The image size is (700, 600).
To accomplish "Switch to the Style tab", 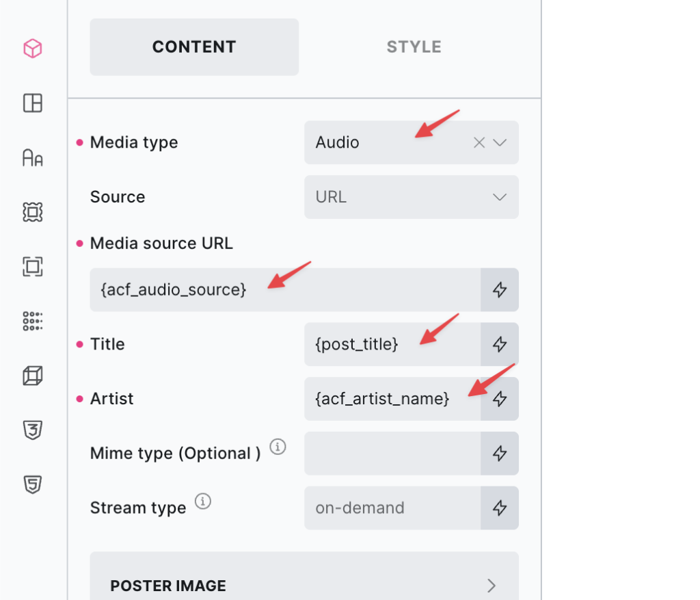I will click(414, 47).
